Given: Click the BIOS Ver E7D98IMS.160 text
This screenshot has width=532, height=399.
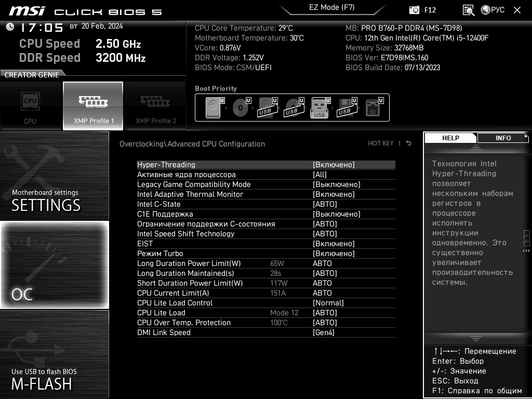Looking at the screenshot, I should [x=387, y=58].
